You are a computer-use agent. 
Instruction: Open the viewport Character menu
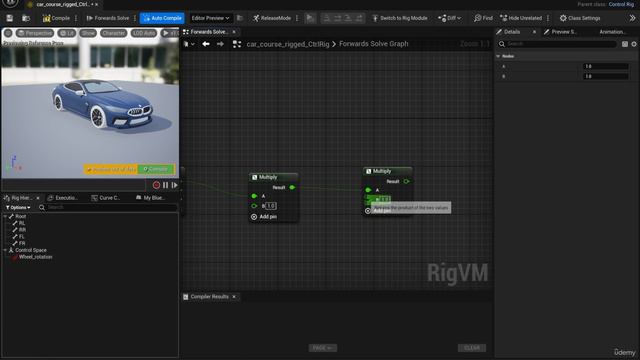point(114,33)
